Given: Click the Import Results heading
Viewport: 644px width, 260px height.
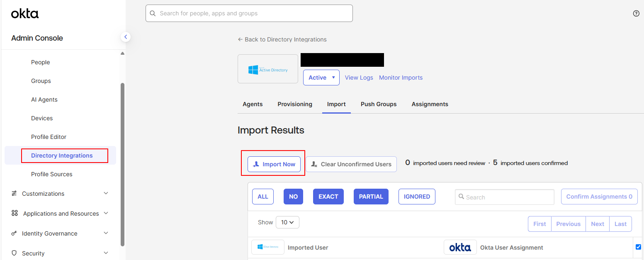Looking at the screenshot, I should (271, 130).
